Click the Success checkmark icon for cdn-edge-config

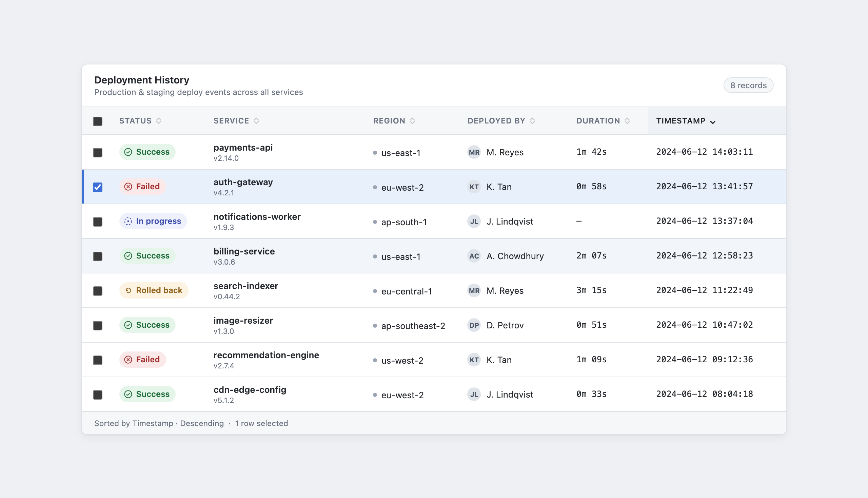coord(128,394)
